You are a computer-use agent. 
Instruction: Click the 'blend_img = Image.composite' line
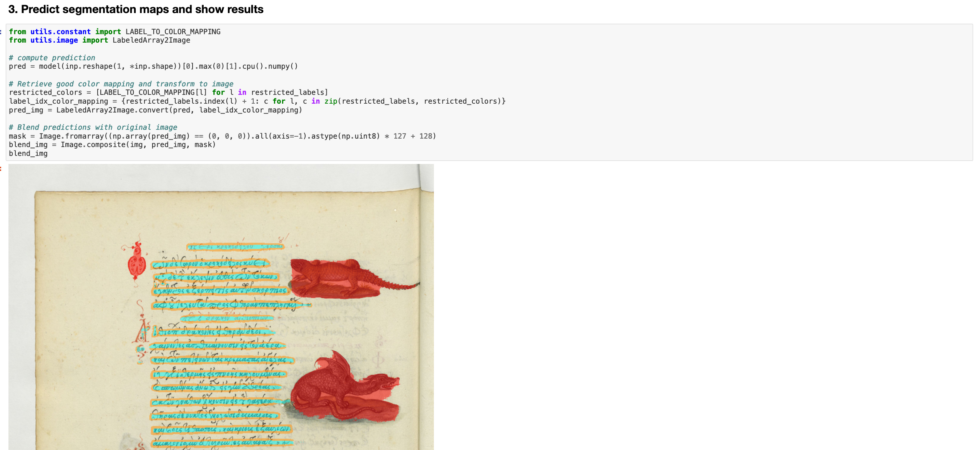(112, 145)
